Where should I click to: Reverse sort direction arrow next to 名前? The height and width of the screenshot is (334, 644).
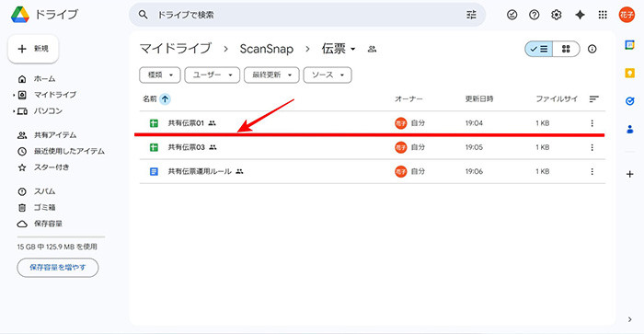click(165, 99)
